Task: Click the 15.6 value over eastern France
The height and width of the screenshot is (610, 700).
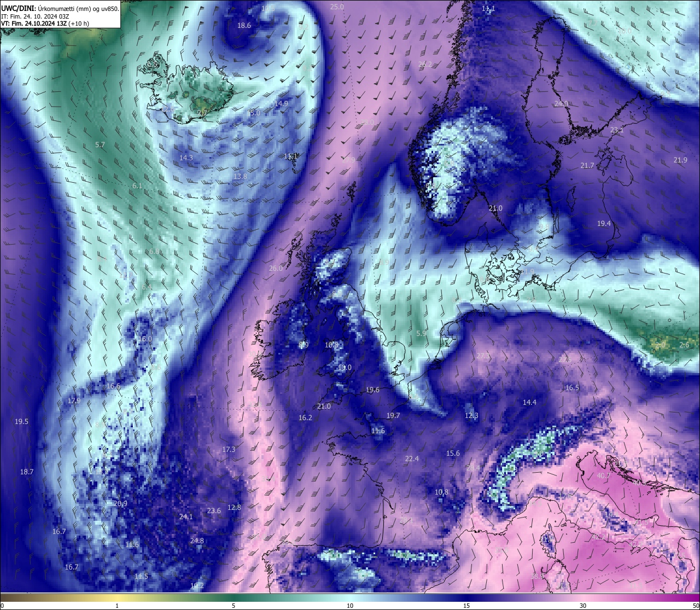Action: tap(453, 453)
